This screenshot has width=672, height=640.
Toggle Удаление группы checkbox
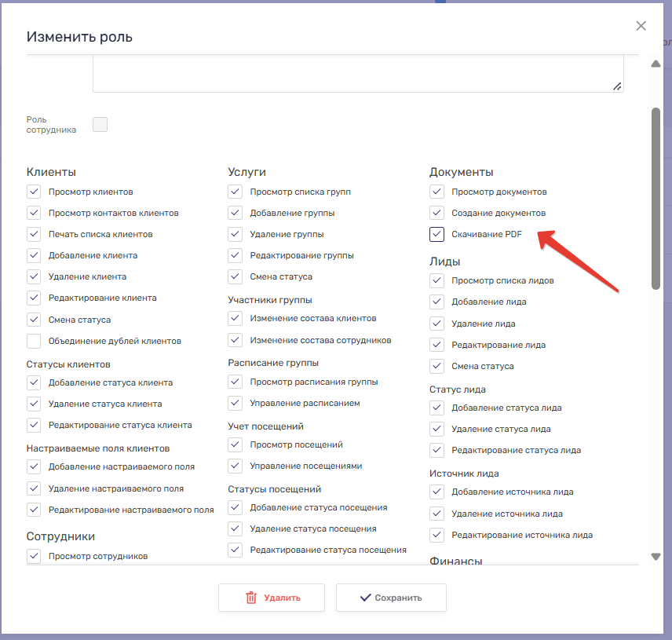coord(236,234)
